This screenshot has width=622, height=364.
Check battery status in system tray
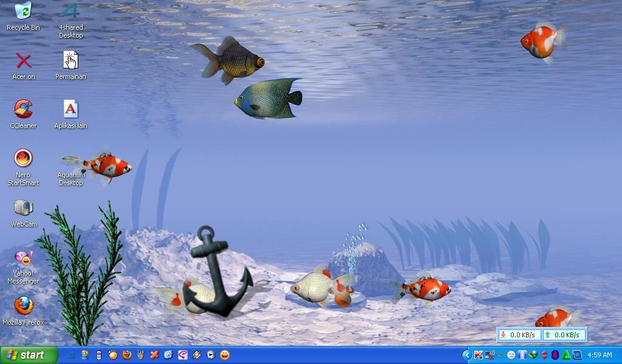(521, 355)
